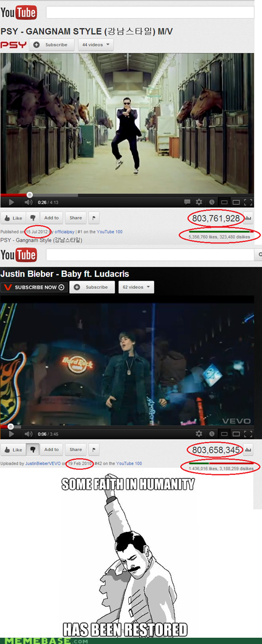Click the top YouTube logo

[19, 12]
